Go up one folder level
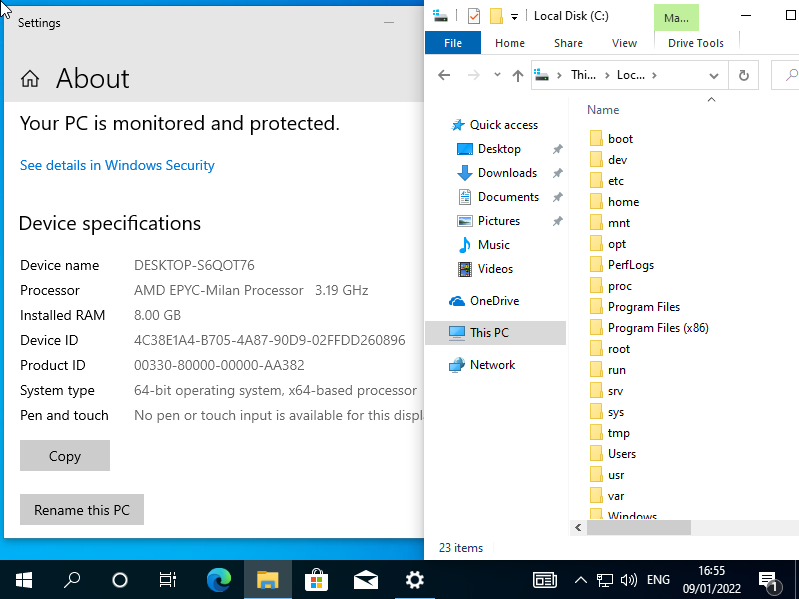This screenshot has width=799, height=599. click(x=517, y=75)
